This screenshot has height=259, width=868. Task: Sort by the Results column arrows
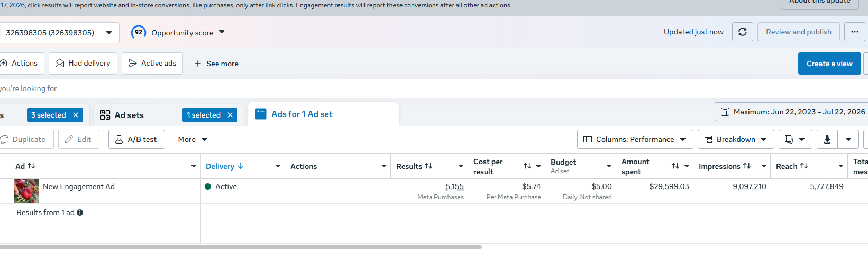click(428, 166)
